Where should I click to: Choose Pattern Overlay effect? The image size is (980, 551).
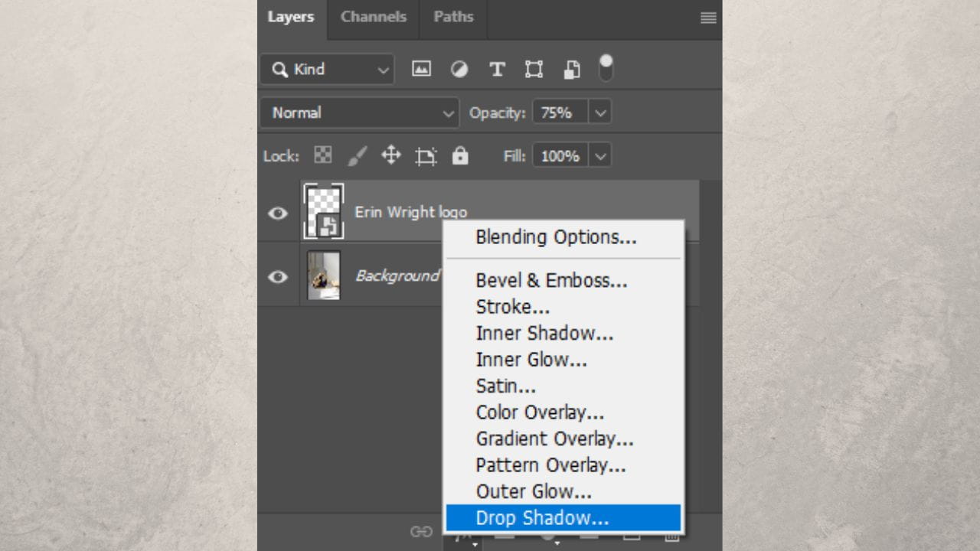point(563,465)
